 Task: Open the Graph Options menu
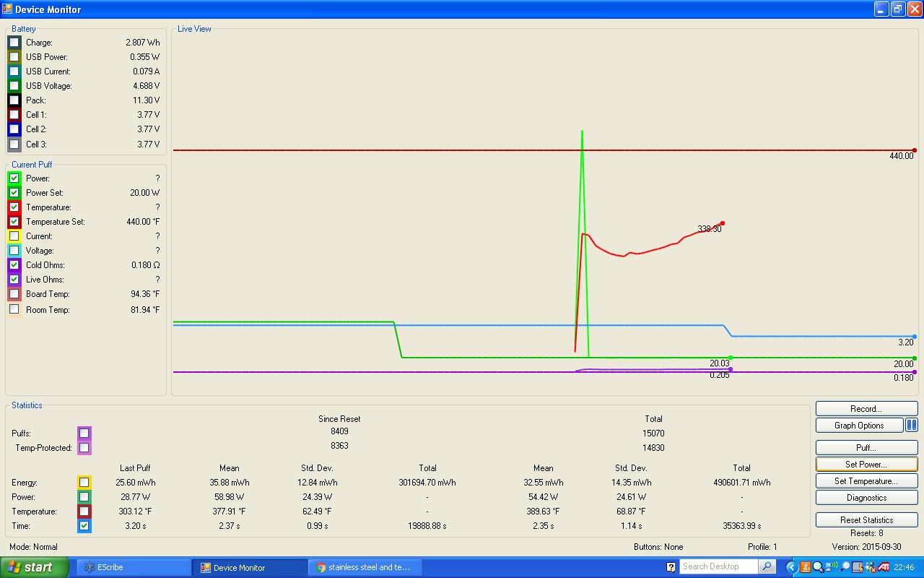pyautogui.click(x=859, y=426)
